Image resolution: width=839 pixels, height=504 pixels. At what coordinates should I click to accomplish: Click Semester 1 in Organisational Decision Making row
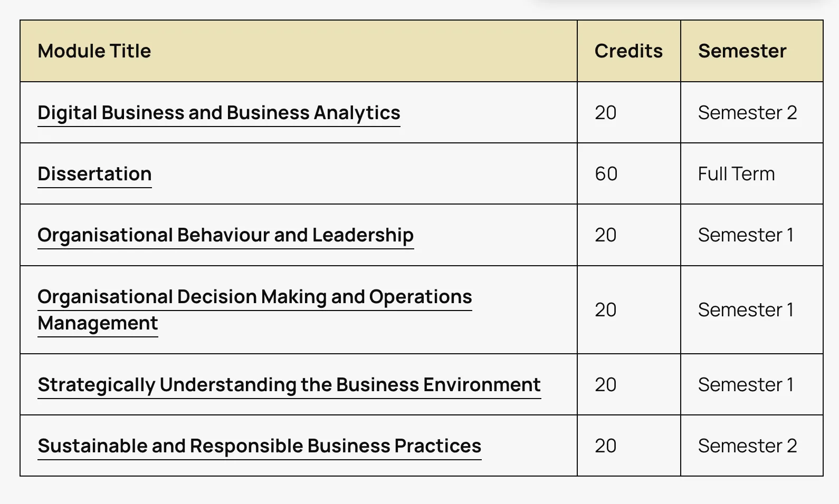point(745,310)
